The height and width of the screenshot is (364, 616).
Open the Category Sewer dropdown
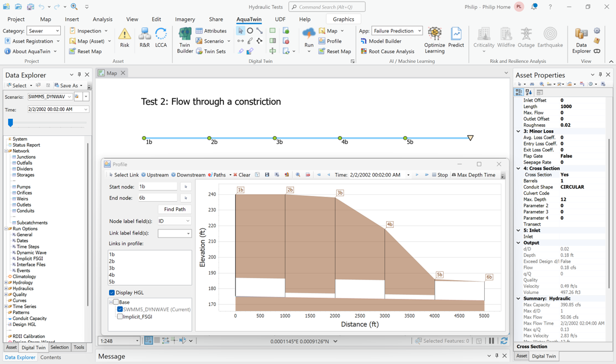(x=44, y=31)
